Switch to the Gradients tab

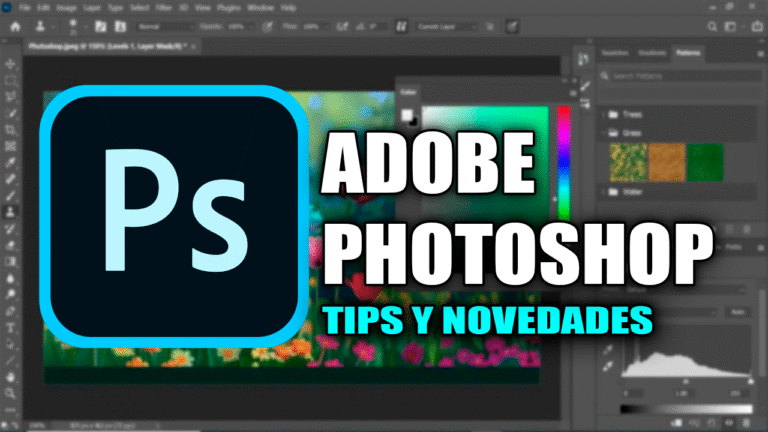tap(652, 52)
